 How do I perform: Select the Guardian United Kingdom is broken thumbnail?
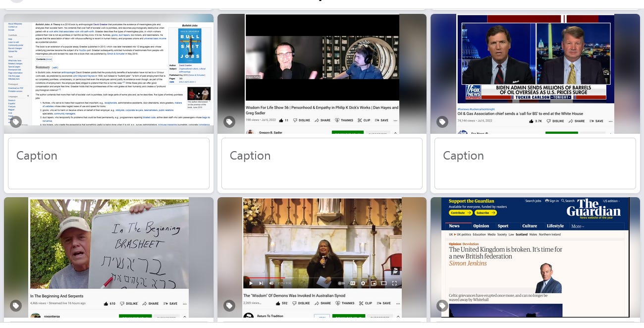[536, 257]
